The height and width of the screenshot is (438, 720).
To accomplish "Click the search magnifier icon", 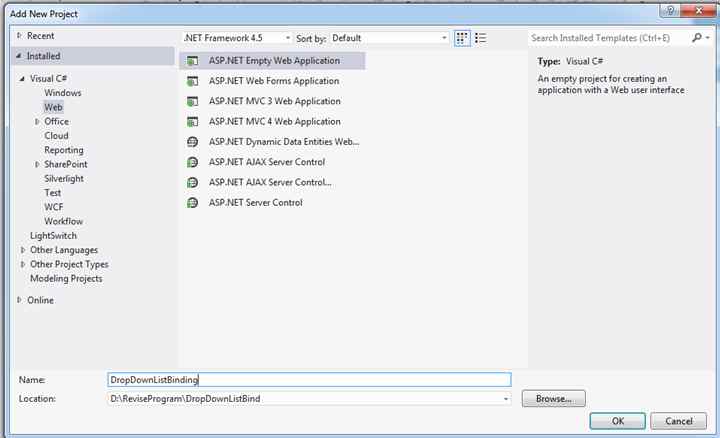I will [x=697, y=38].
